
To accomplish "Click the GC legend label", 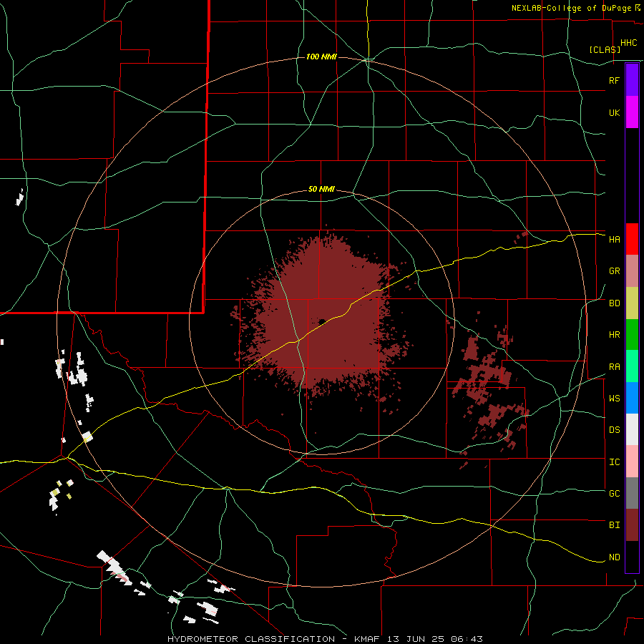I will (x=614, y=494).
